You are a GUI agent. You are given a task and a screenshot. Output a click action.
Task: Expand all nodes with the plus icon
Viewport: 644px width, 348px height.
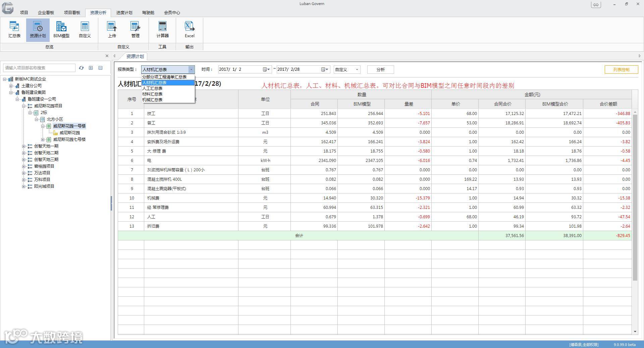point(91,68)
